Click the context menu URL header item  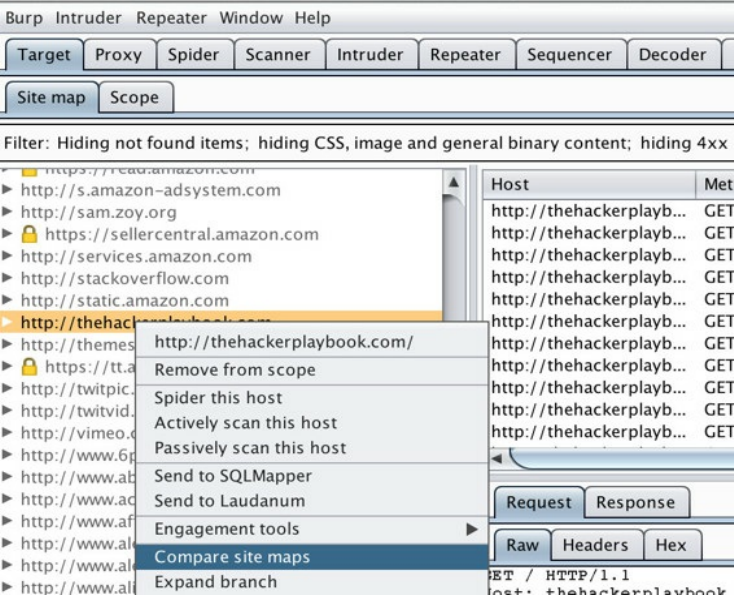(312, 342)
